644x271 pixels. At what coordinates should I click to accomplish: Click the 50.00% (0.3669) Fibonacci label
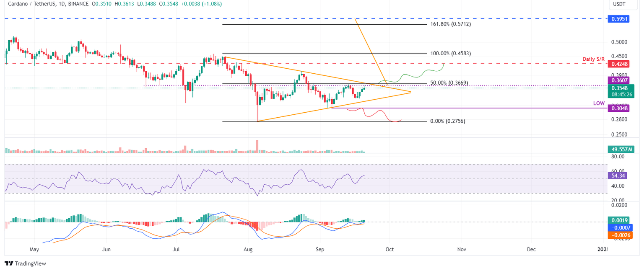[x=449, y=83]
